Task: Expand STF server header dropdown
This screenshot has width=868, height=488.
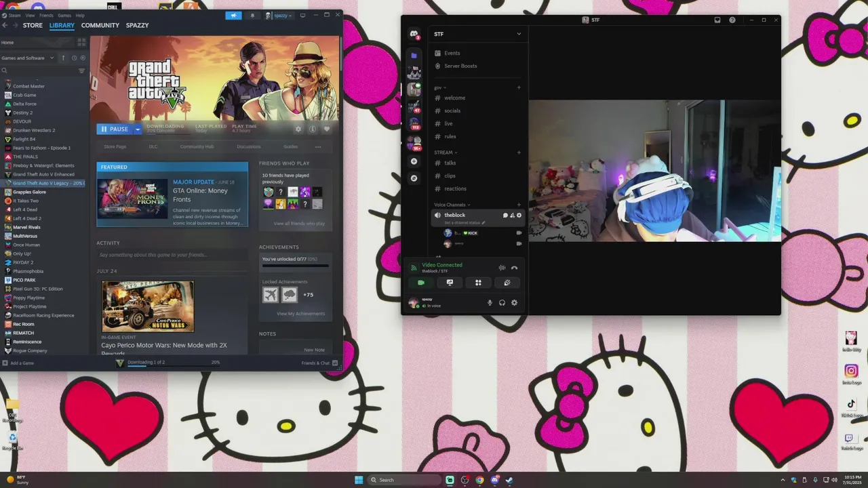Action: point(478,34)
